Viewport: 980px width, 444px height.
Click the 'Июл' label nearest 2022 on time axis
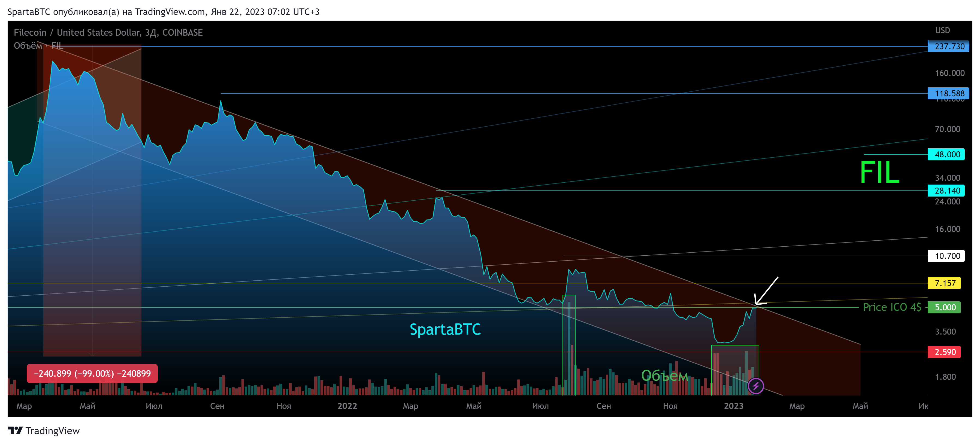coord(540,406)
